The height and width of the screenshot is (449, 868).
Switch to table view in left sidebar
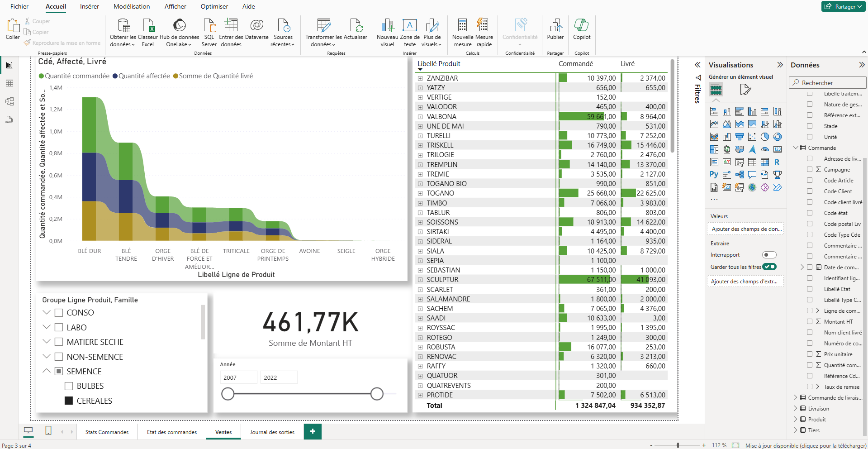click(x=9, y=83)
